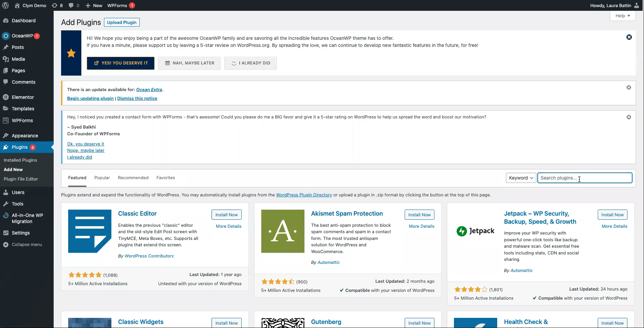This screenshot has width=644, height=328.
Task: Open the Appearance brush icon
Action: point(6,136)
